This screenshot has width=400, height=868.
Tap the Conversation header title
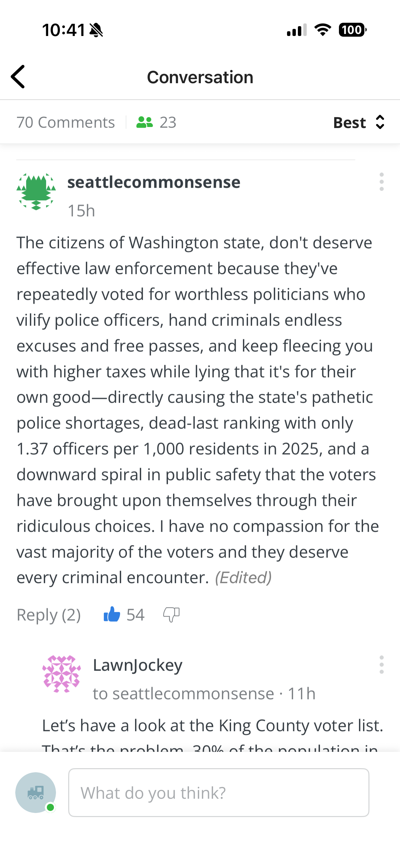coord(200,77)
